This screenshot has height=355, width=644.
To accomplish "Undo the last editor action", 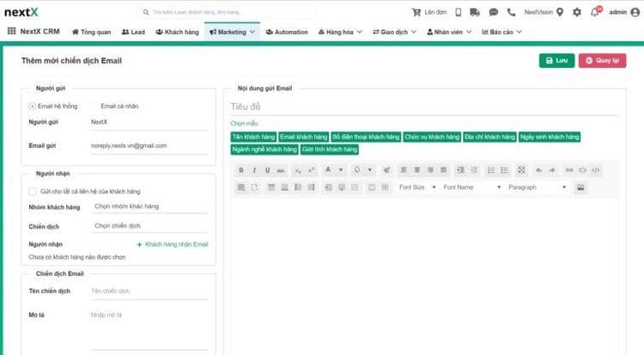I will 538,170.
